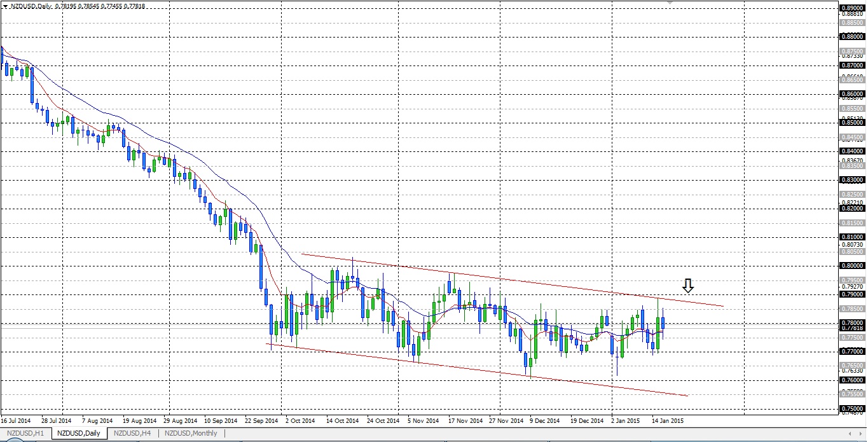Click the NZDUSD,Daily OHLC title text
Screen dimensions: 868x442
[78, 6]
